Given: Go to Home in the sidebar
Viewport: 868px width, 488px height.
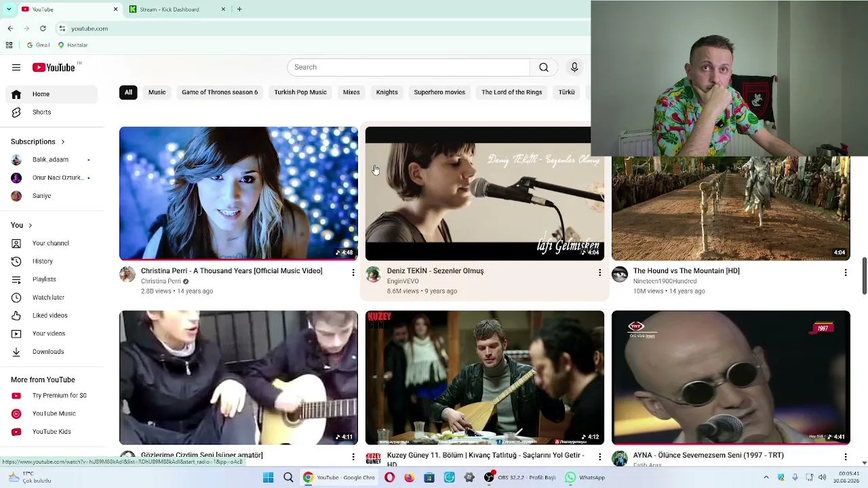Looking at the screenshot, I should coord(52,94).
